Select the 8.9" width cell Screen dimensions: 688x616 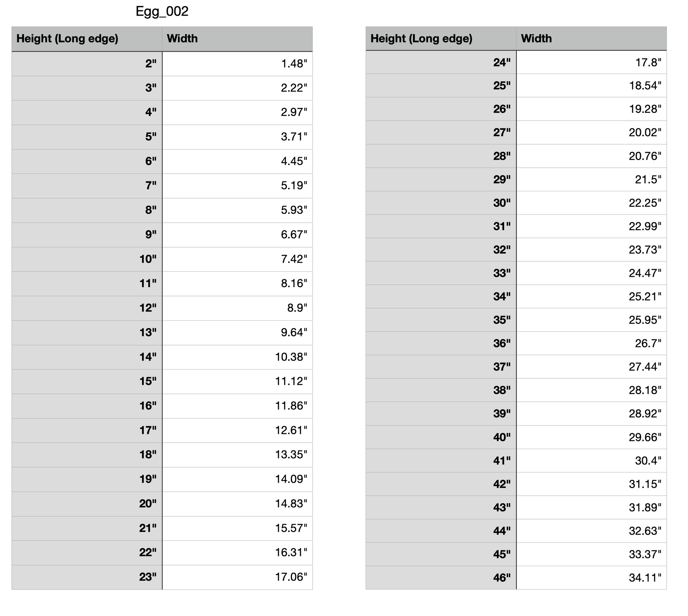click(x=237, y=308)
